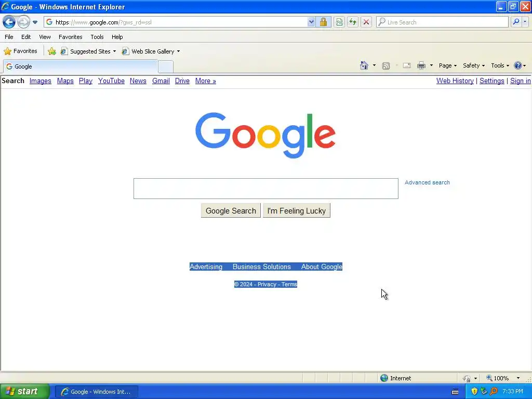Stop loading with the red X
532x399 pixels.
(x=366, y=22)
